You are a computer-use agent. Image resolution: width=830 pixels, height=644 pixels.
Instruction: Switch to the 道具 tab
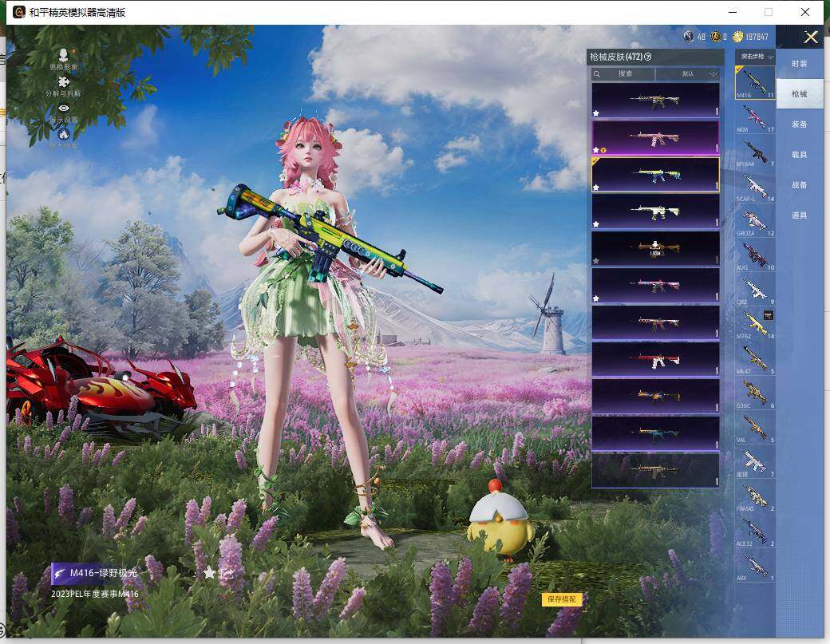pyautogui.click(x=800, y=215)
